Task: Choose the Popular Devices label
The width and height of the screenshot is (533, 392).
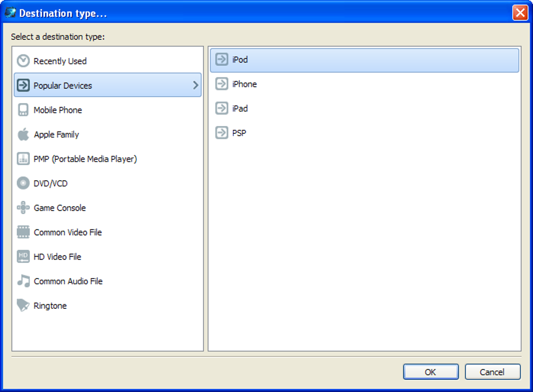Action: tap(63, 86)
